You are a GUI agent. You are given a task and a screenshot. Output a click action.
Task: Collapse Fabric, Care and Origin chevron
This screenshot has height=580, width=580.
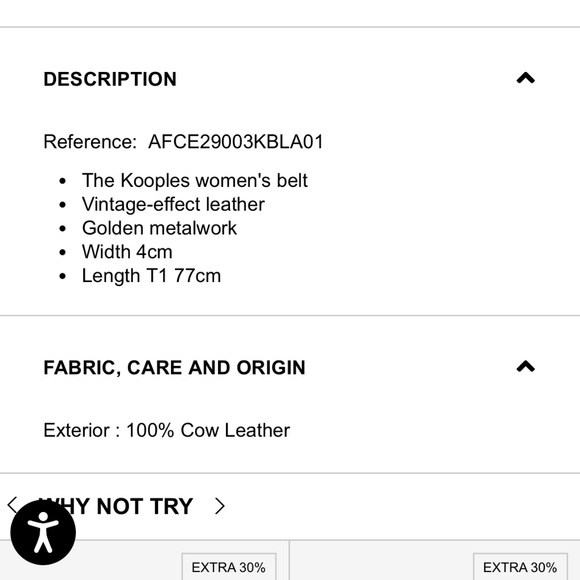point(525,367)
